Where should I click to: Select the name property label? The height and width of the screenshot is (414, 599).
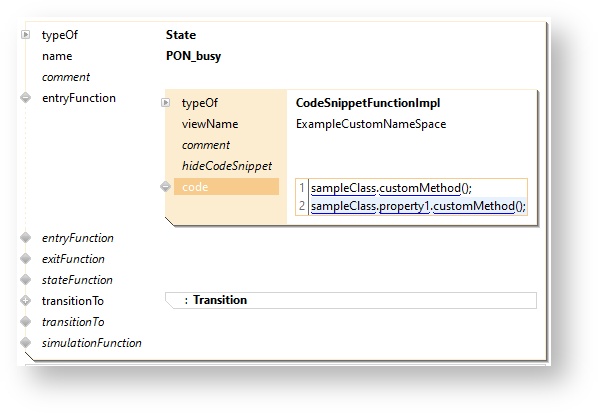coord(57,56)
